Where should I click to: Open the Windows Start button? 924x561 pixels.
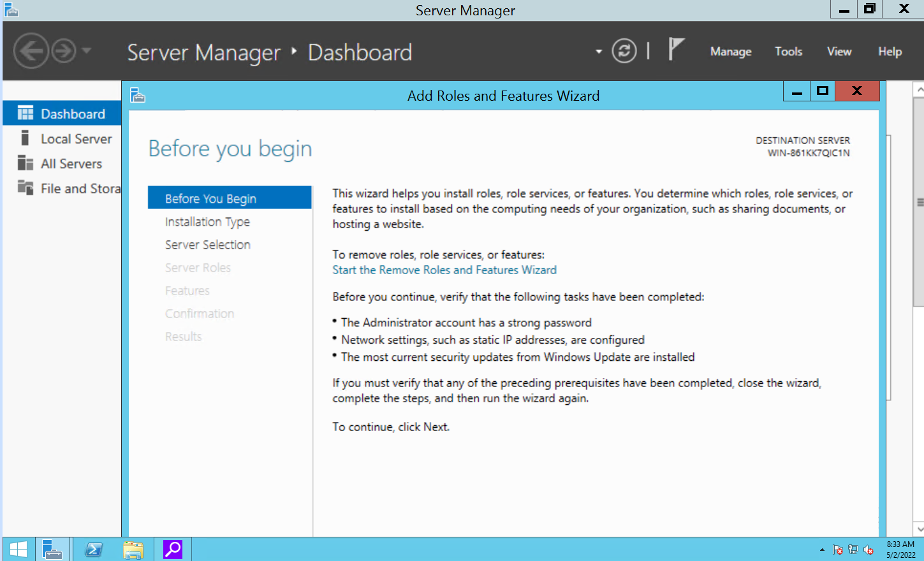coord(18,550)
